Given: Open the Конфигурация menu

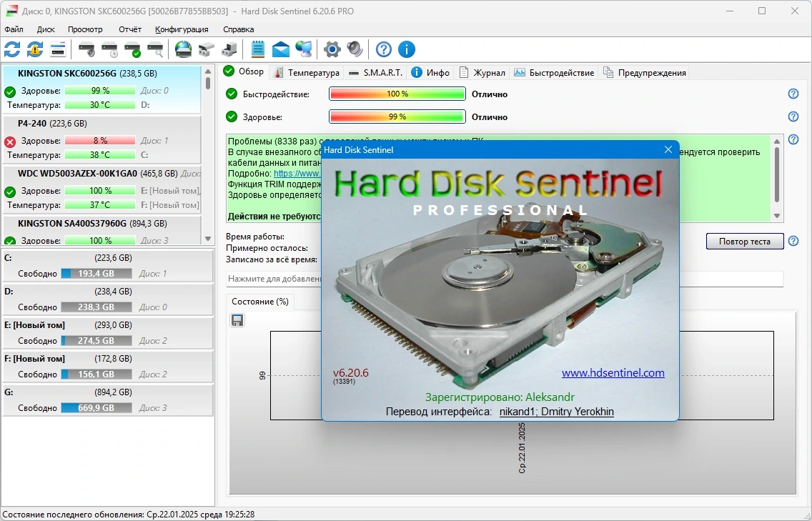Looking at the screenshot, I should 182,29.
